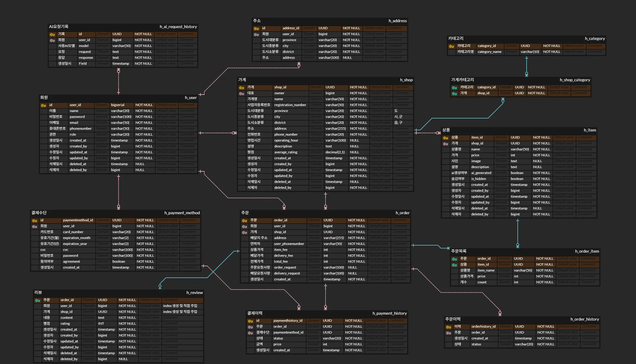Click the registration_number column name in h_shop
636x364 pixels.
pyautogui.click(x=290, y=105)
